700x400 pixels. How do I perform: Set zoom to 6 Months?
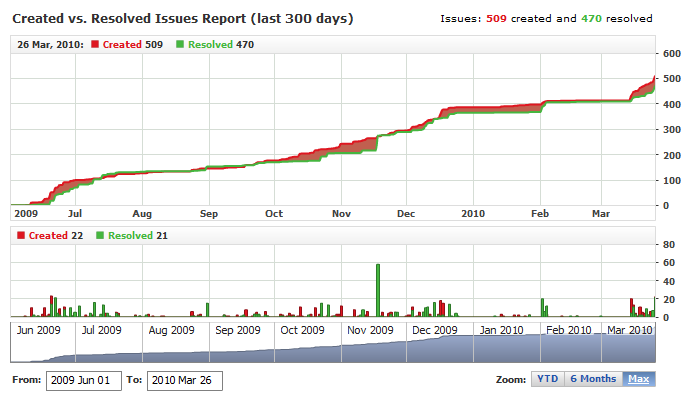tap(592, 379)
